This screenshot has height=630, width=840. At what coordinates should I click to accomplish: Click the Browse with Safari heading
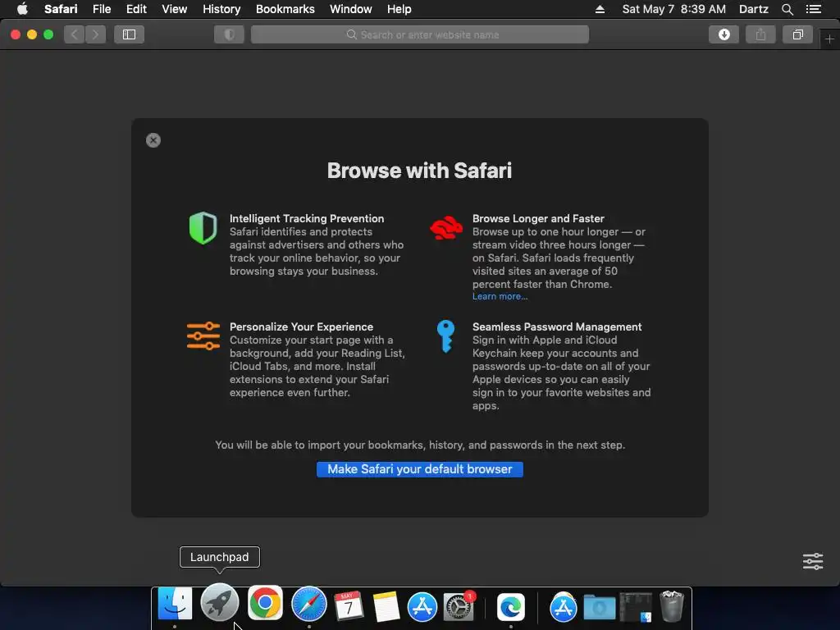(x=419, y=171)
